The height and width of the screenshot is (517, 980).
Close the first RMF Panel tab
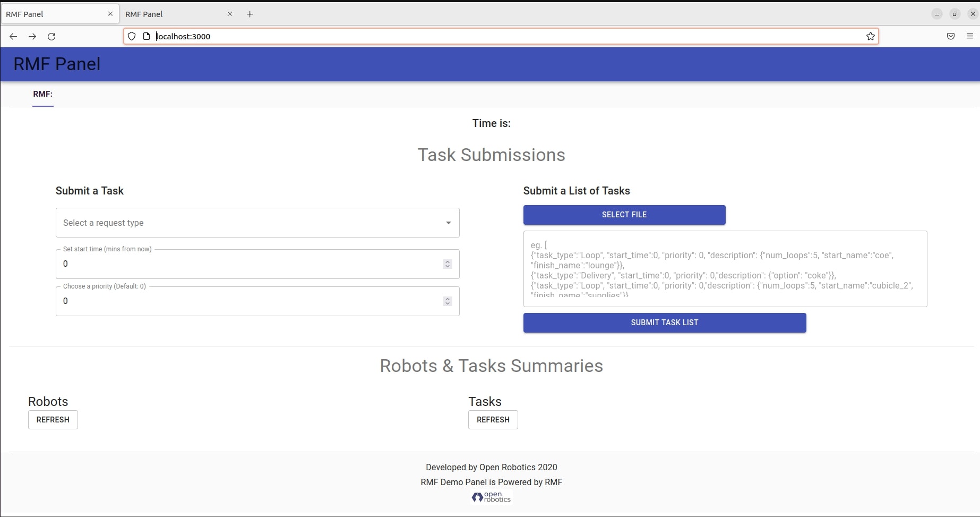[110, 14]
